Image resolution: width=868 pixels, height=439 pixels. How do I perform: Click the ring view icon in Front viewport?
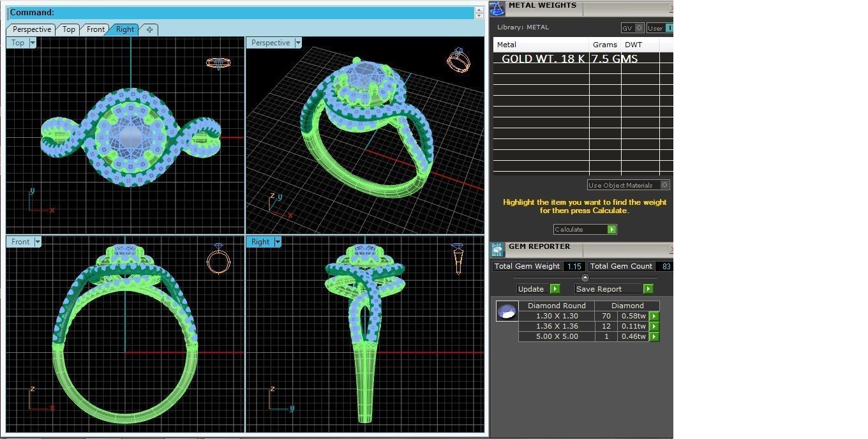[218, 258]
